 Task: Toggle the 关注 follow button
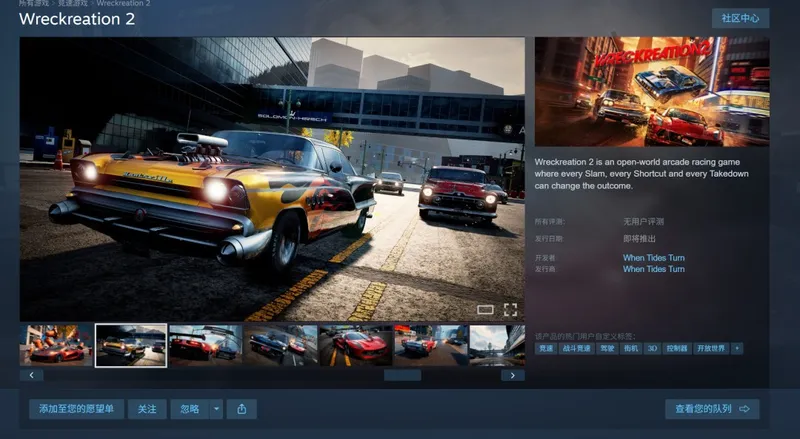tap(147, 409)
